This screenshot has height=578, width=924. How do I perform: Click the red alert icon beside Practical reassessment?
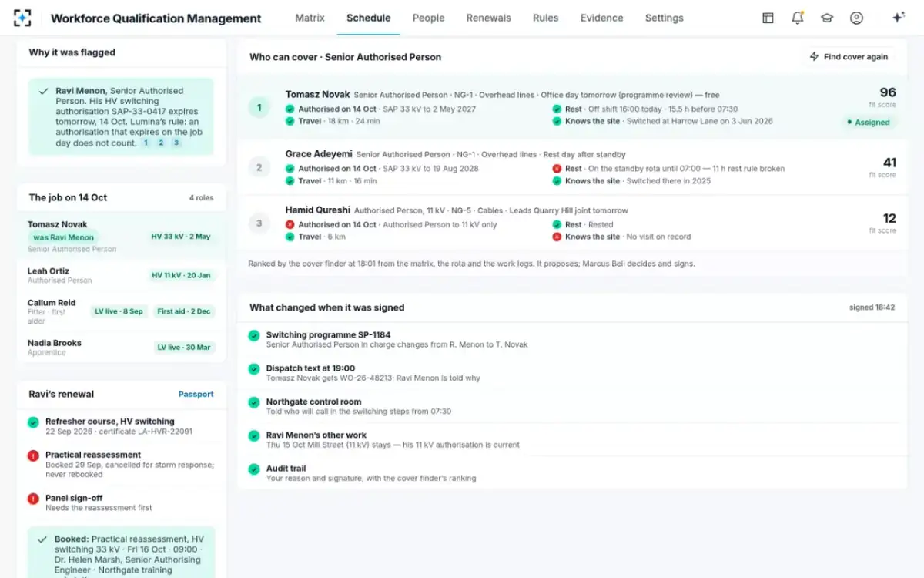33,455
